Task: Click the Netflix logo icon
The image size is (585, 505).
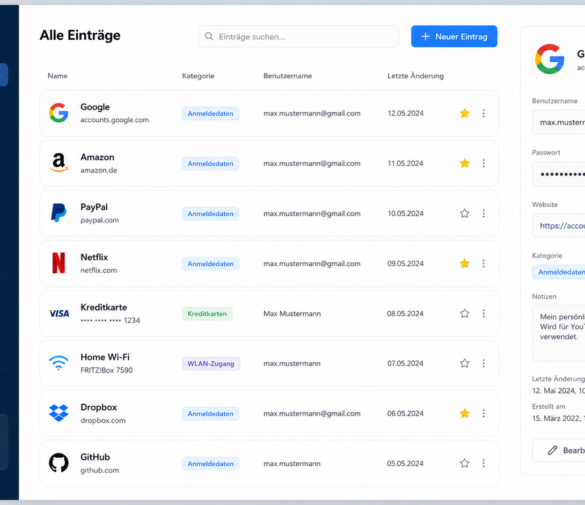Action: pos(59,263)
